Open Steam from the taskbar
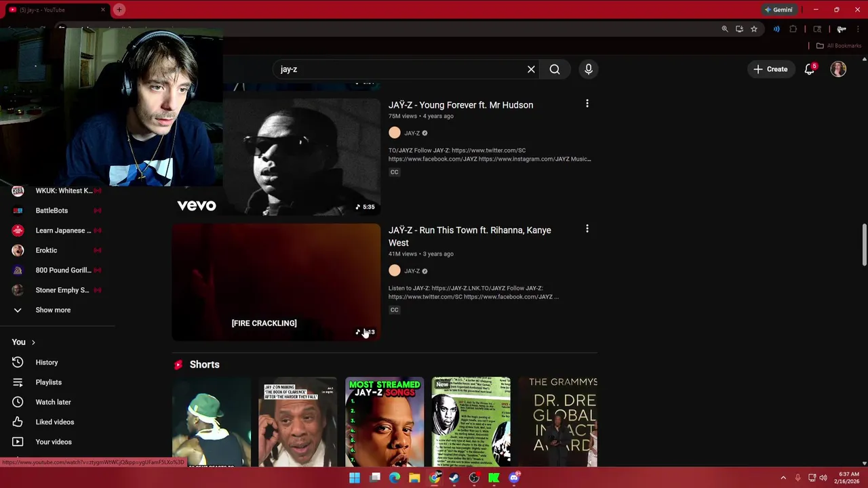Viewport: 868px width, 488px height. tap(454, 478)
